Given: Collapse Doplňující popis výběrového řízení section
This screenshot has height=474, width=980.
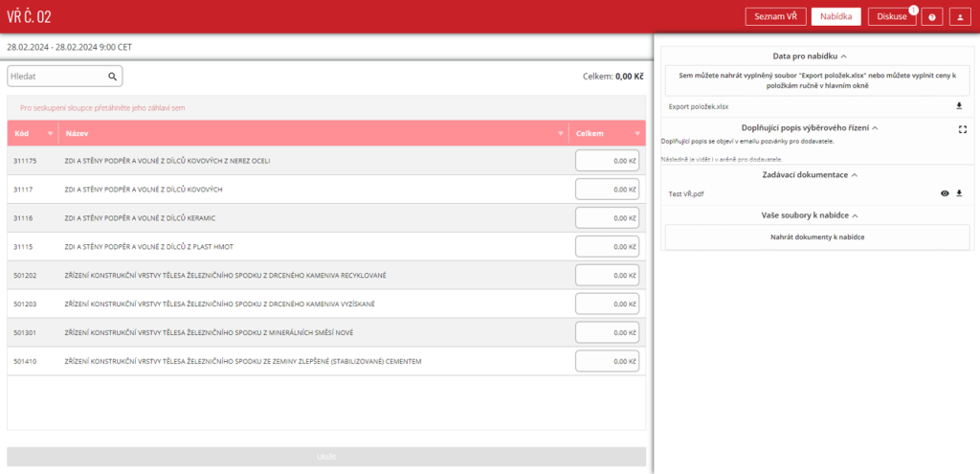Looking at the screenshot, I should pyautogui.click(x=876, y=127).
